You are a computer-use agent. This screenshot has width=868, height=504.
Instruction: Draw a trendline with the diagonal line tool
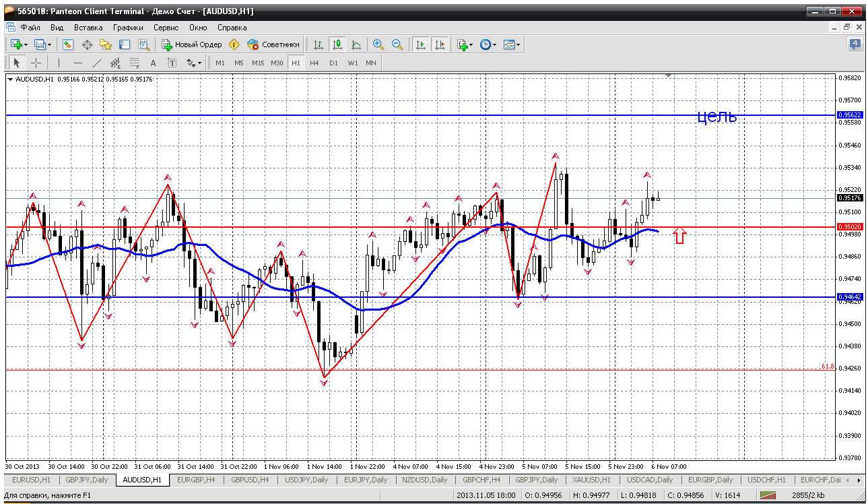click(x=97, y=63)
